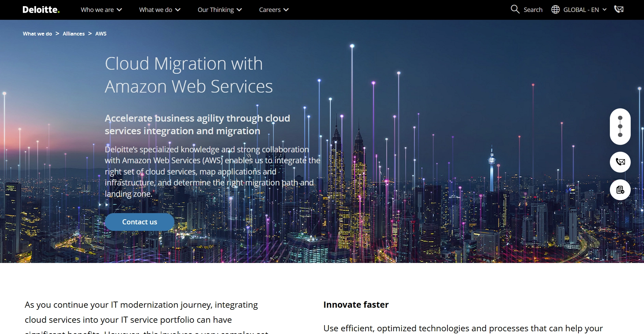Open the GLOBAL - EN site selector

click(x=581, y=10)
